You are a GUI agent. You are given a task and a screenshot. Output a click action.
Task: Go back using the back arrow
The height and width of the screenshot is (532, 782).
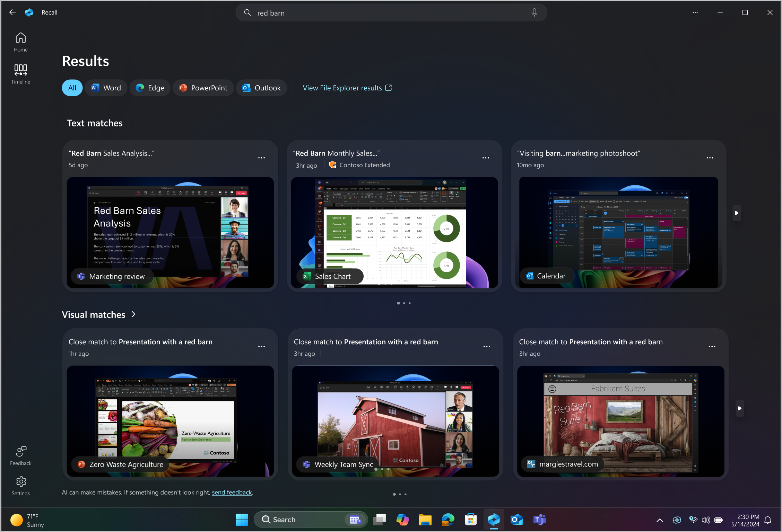(12, 12)
